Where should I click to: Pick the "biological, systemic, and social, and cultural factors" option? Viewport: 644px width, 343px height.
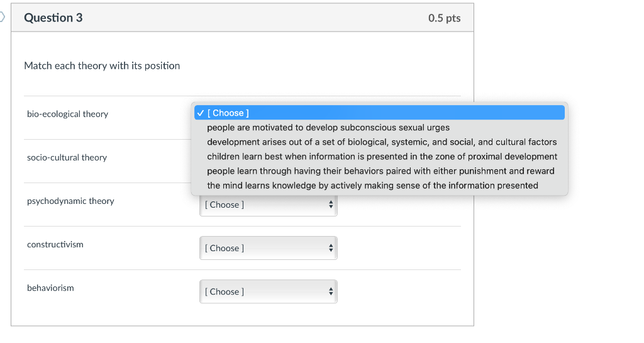click(382, 142)
